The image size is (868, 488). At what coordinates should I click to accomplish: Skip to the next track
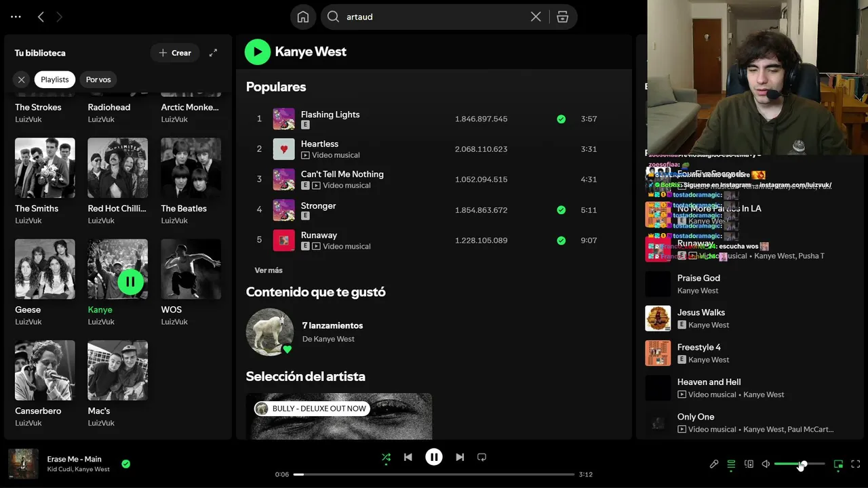[x=460, y=457]
